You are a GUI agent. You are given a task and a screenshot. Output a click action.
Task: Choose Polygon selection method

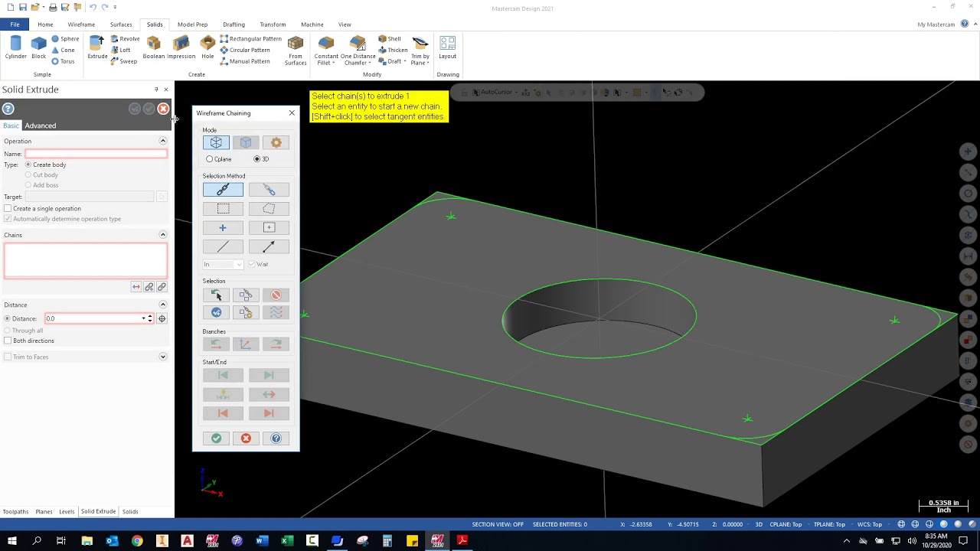click(269, 208)
